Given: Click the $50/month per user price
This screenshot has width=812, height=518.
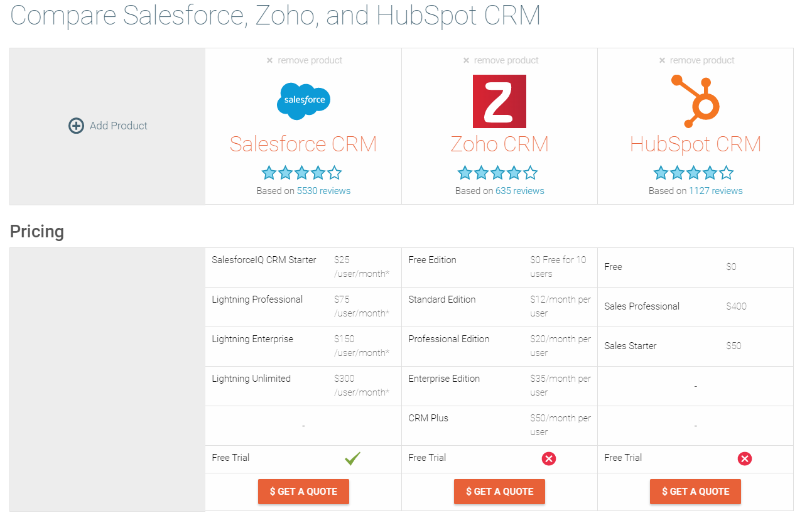Looking at the screenshot, I should click(560, 425).
